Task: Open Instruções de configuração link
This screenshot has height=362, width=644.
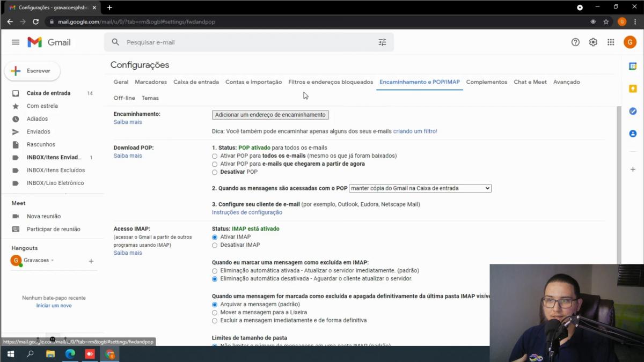Action: 247,212
